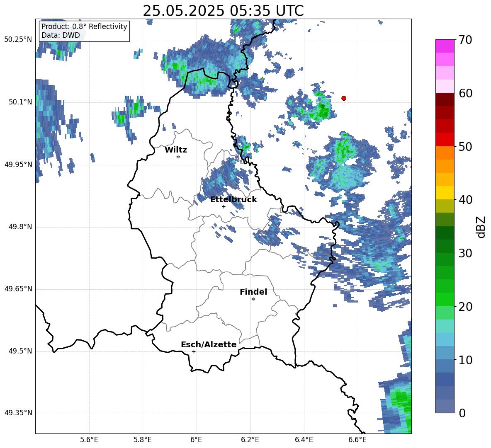Click the Esch/Alzette station label
Screen dimensions: 491x448
coord(209,345)
